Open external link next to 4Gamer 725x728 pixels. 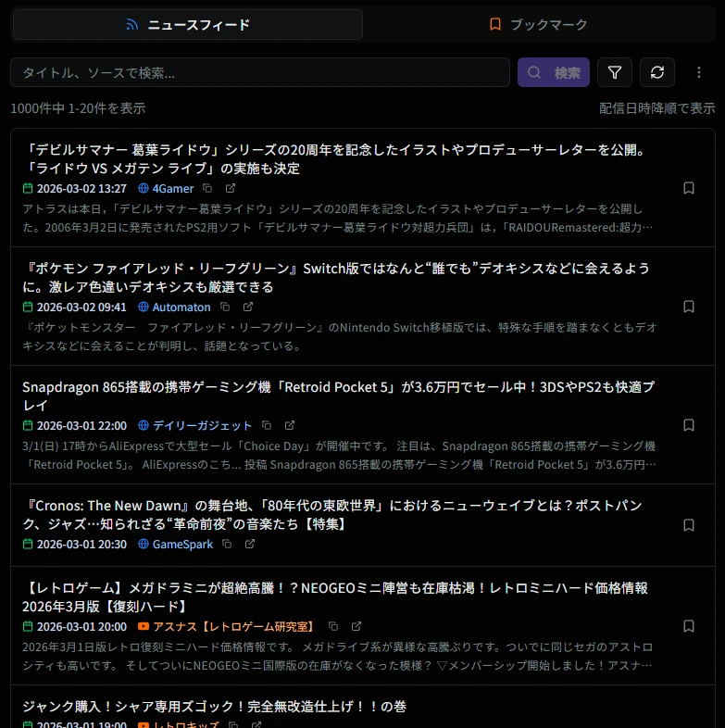click(231, 188)
